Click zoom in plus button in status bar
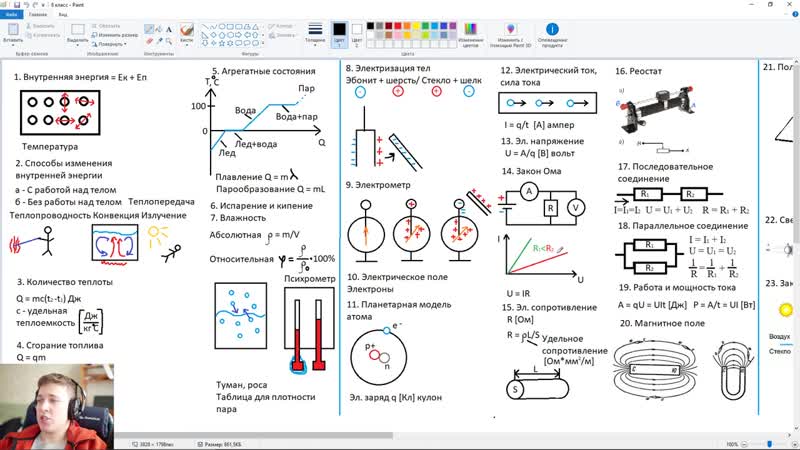Image resolution: width=800 pixels, height=450 pixels. (x=794, y=444)
